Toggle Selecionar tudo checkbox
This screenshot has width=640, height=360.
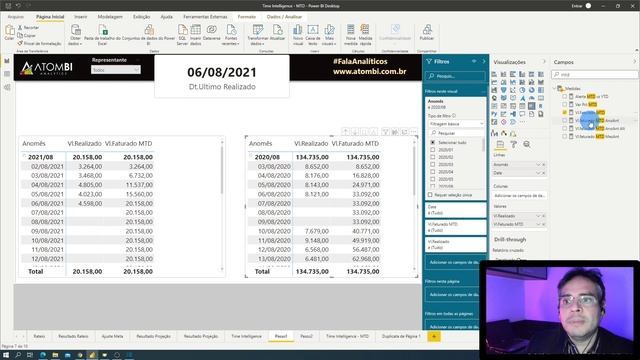(433, 142)
